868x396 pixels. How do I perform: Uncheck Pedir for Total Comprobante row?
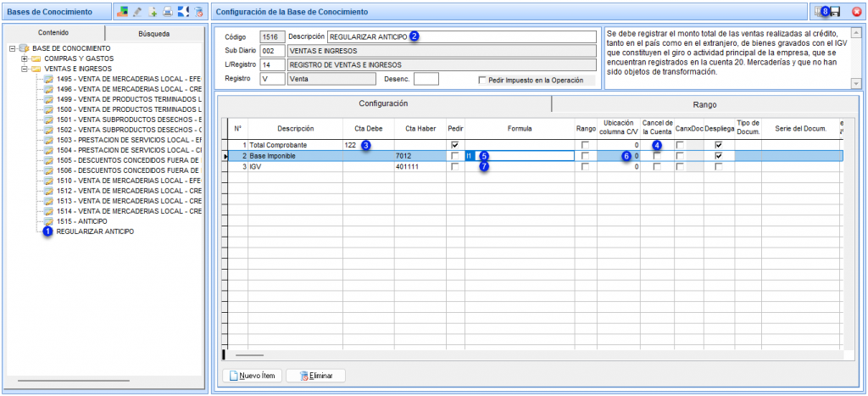point(455,145)
